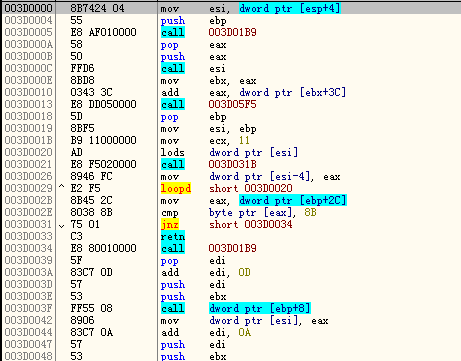
Task: Click hex bytes E8 DD050000
Action: tap(103, 104)
